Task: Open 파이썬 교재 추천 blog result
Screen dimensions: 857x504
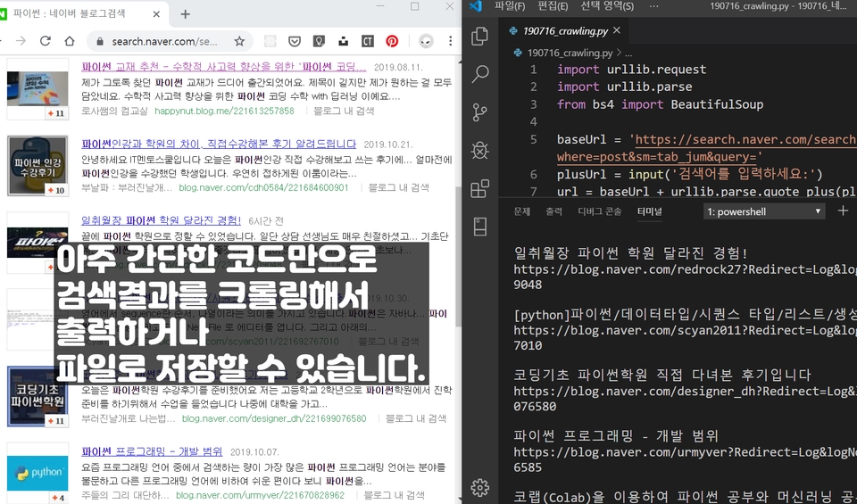Action: (223, 67)
